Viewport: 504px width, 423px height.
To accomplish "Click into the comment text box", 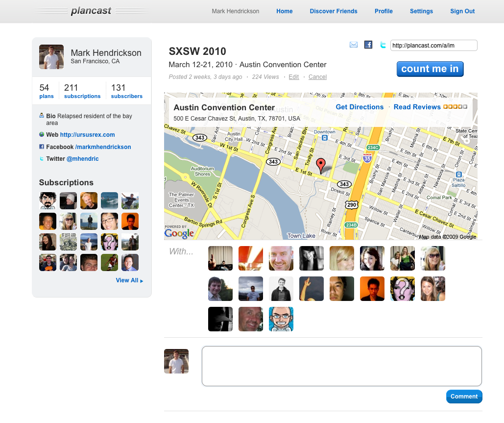I will pyautogui.click(x=342, y=366).
